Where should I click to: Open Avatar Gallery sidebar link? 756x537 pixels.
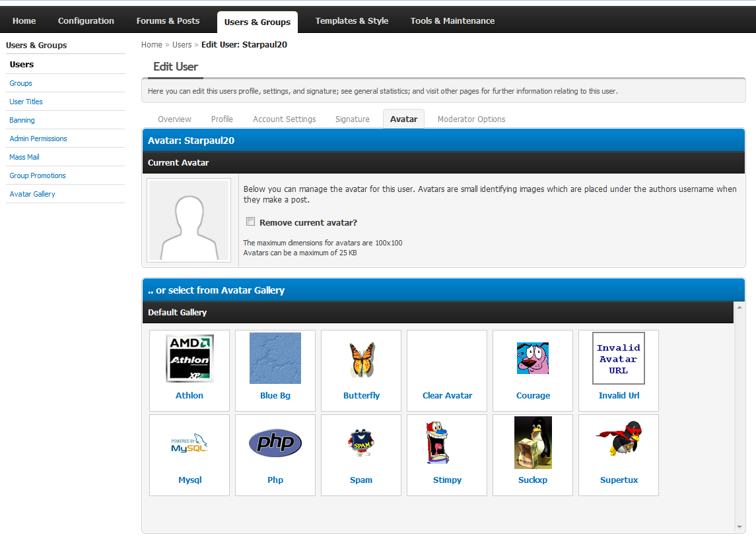coord(32,193)
